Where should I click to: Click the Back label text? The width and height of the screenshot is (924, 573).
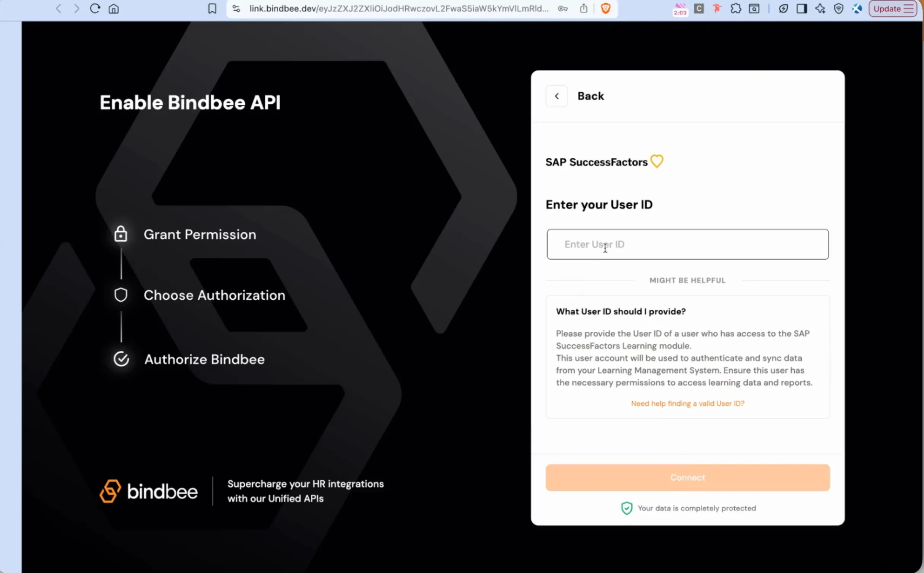pyautogui.click(x=591, y=96)
